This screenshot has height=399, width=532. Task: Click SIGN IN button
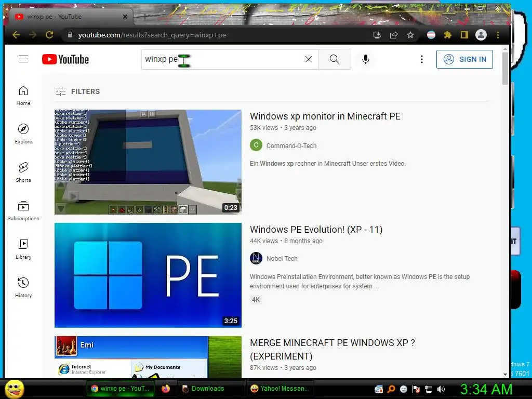(x=464, y=59)
